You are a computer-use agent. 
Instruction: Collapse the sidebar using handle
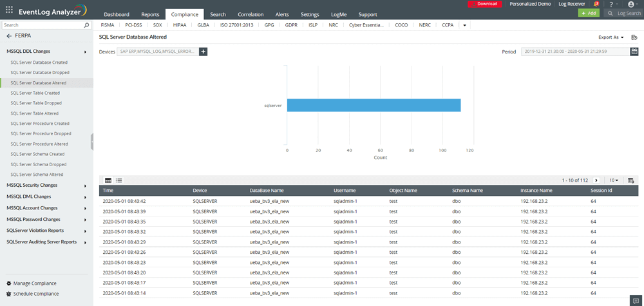[x=92, y=141]
